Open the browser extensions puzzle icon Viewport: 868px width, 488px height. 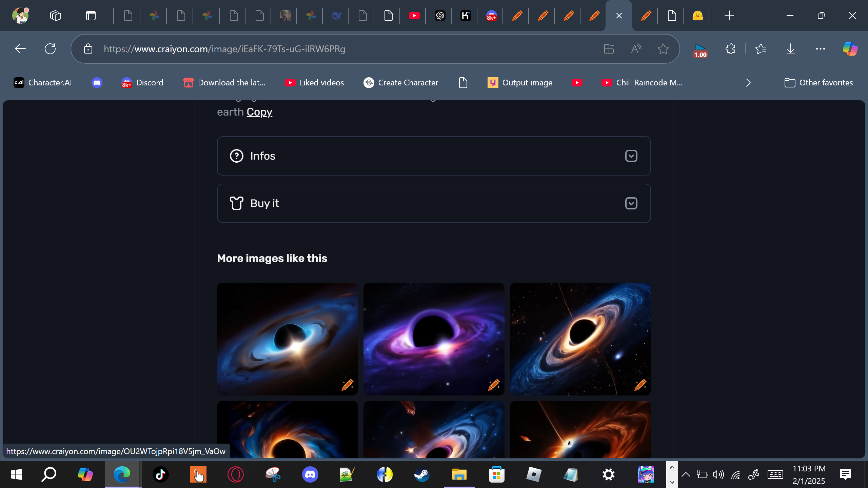click(x=730, y=49)
